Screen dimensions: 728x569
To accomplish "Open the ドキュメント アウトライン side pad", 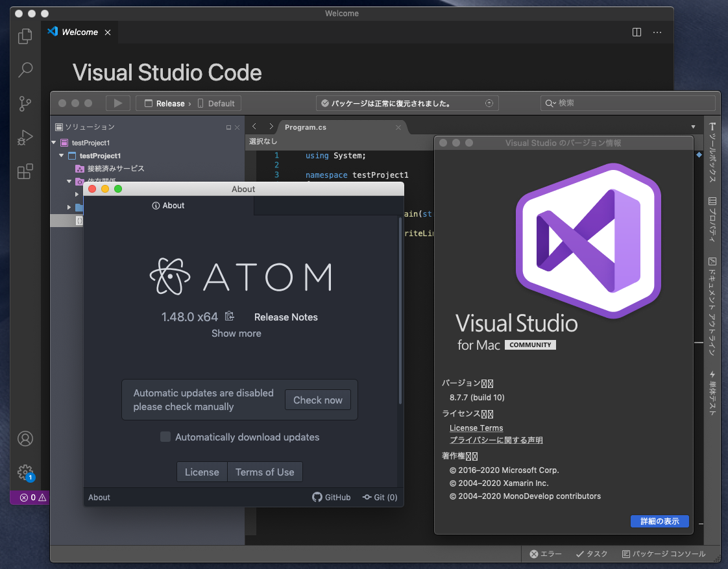I will pos(712,306).
